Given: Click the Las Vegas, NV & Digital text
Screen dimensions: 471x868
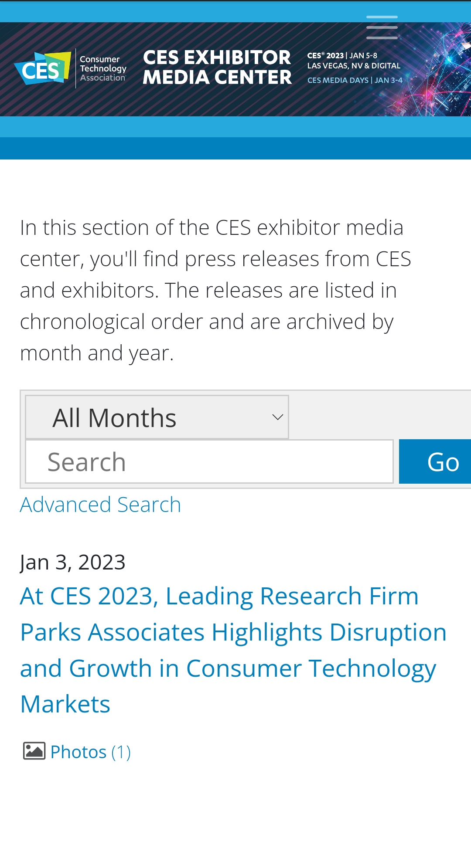Looking at the screenshot, I should [354, 66].
